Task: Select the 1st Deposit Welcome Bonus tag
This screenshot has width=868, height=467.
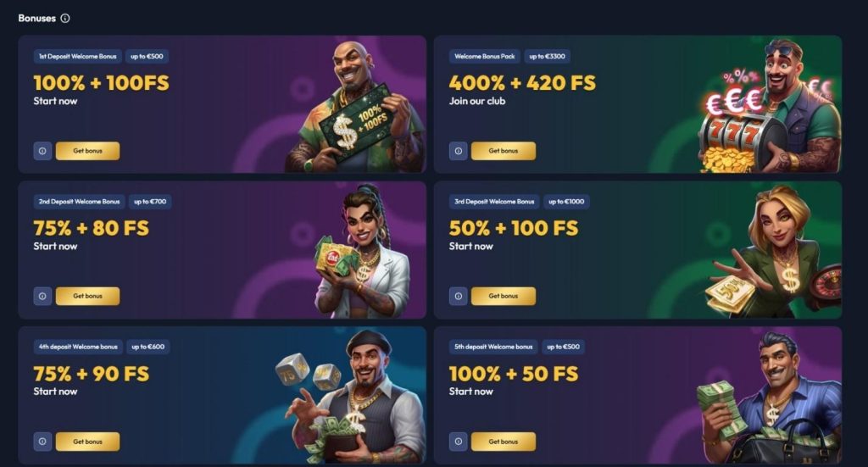Action: pyautogui.click(x=77, y=57)
